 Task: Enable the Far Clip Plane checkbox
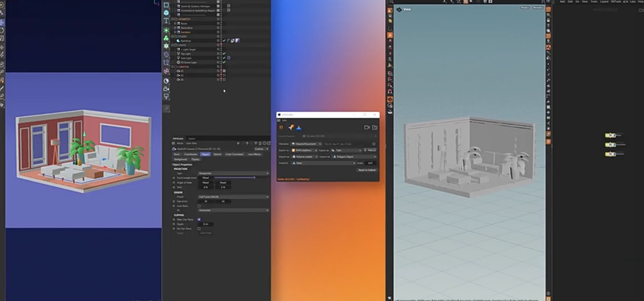199,229
